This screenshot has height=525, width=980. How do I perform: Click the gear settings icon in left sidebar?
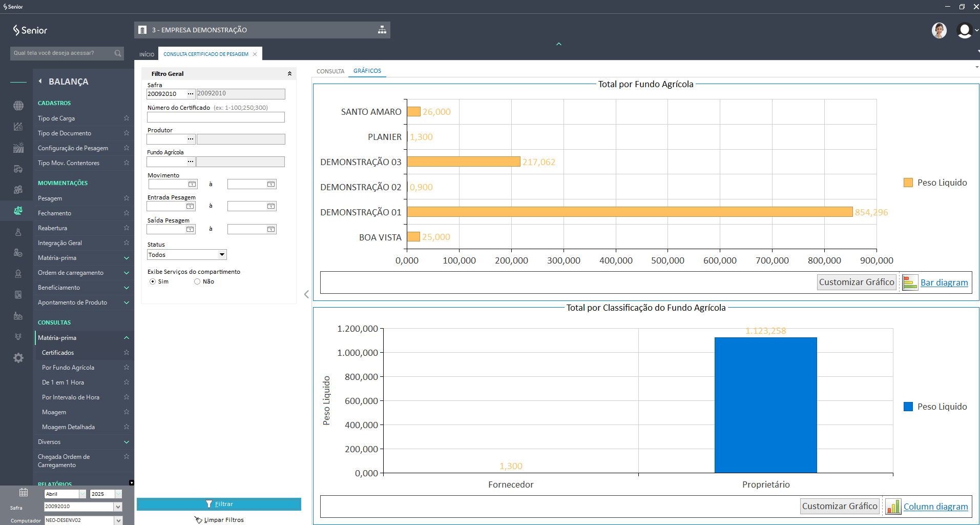click(x=18, y=358)
